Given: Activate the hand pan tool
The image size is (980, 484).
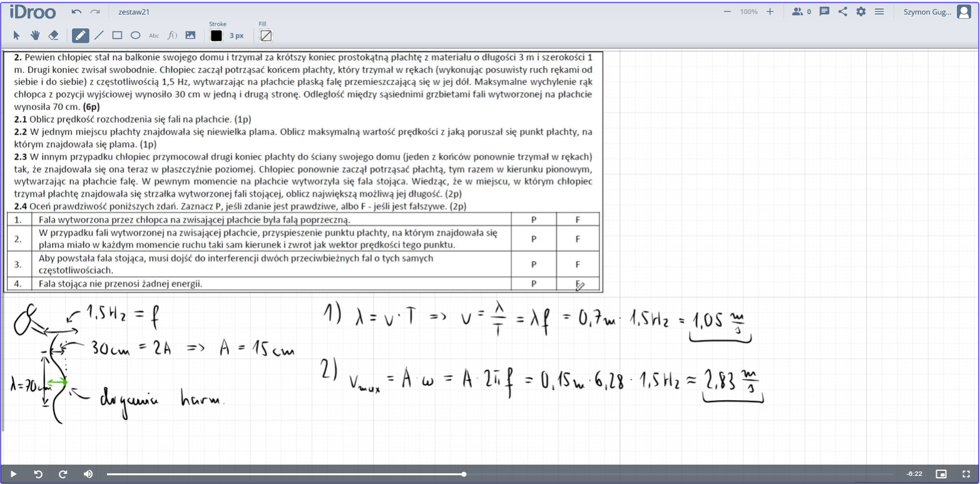Looking at the screenshot, I should click(35, 36).
